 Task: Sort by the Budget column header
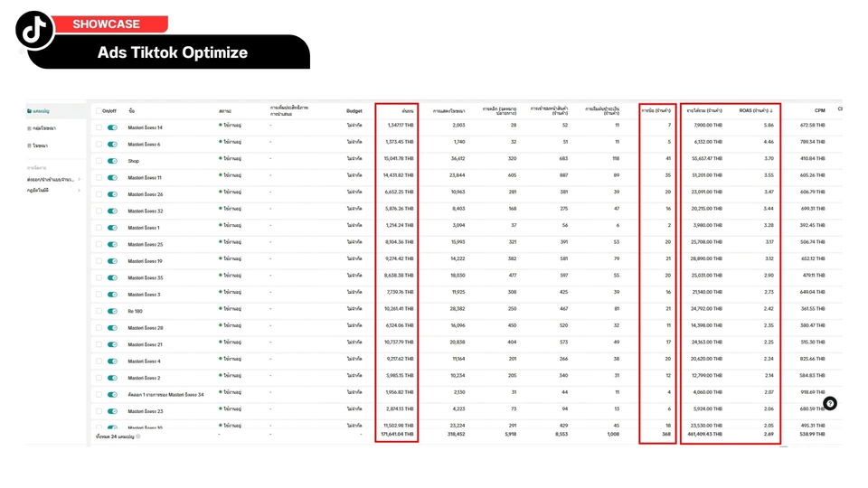[x=354, y=110]
